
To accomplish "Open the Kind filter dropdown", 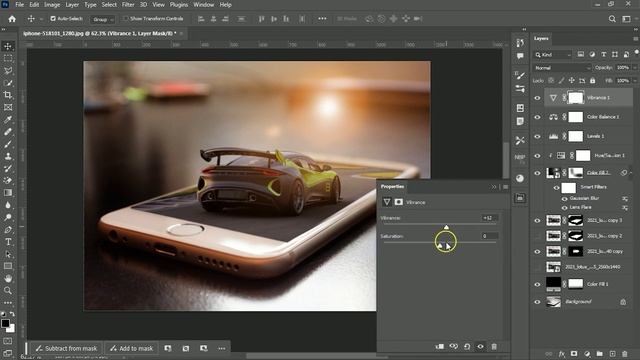I will coord(553,55).
